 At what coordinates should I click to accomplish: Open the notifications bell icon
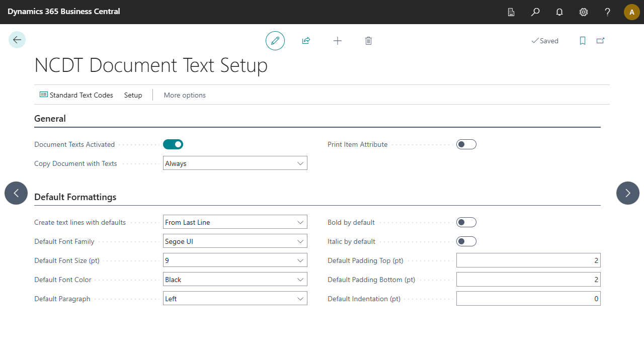pyautogui.click(x=559, y=12)
